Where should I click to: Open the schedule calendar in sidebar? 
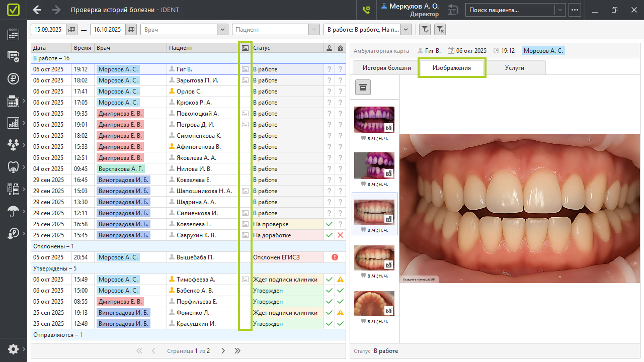click(x=13, y=34)
